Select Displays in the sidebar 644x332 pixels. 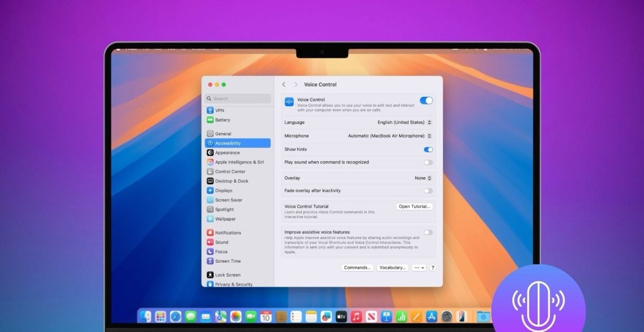pyautogui.click(x=237, y=191)
